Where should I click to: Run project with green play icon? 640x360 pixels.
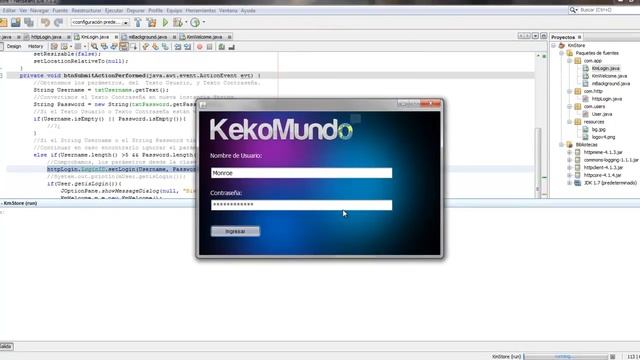pos(165,22)
